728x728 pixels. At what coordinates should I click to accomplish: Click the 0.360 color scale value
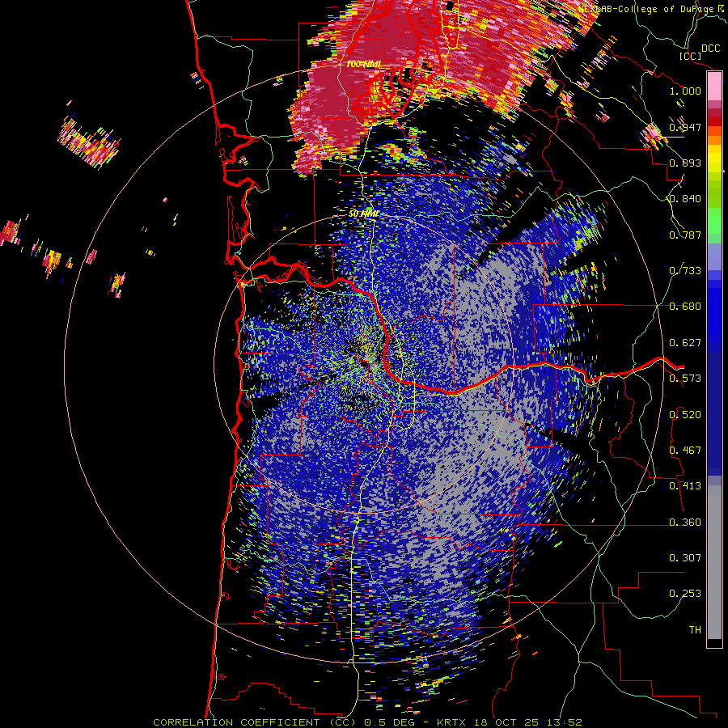(x=685, y=523)
